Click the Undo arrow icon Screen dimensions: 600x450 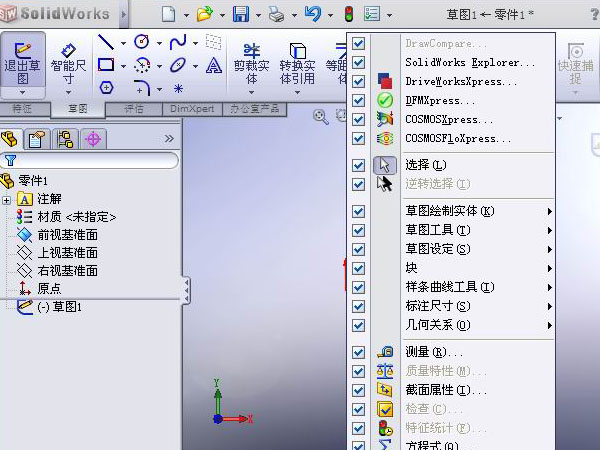click(313, 14)
